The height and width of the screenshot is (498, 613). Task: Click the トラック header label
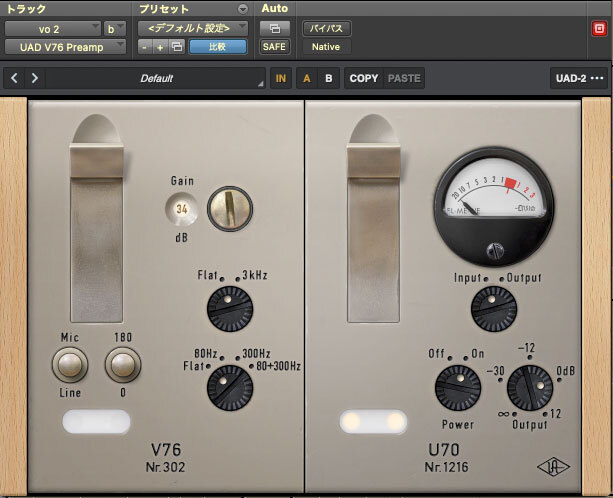(x=26, y=9)
